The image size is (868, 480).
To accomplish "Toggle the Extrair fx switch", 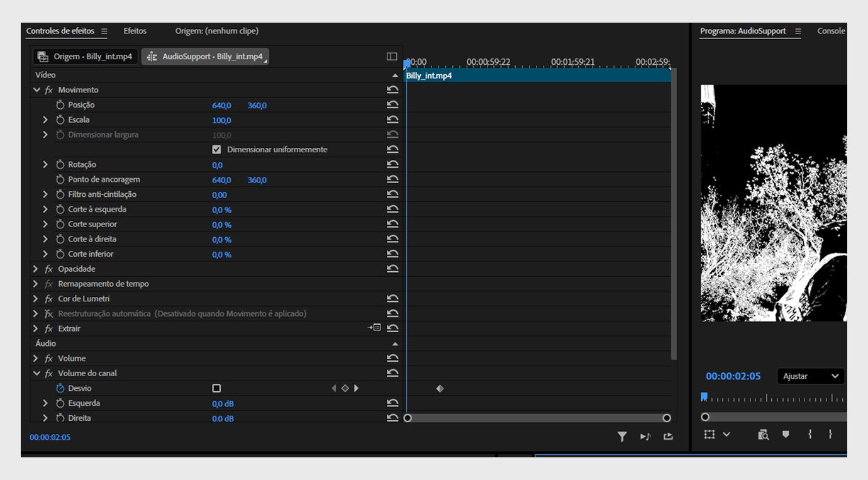I will point(49,328).
